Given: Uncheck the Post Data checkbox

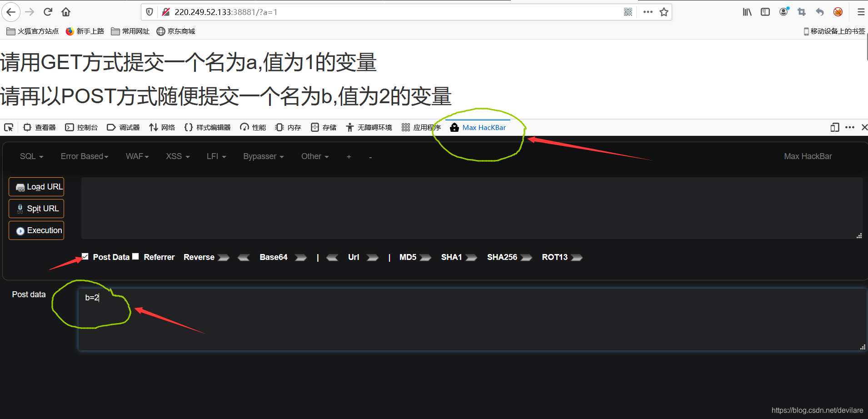Looking at the screenshot, I should (85, 256).
